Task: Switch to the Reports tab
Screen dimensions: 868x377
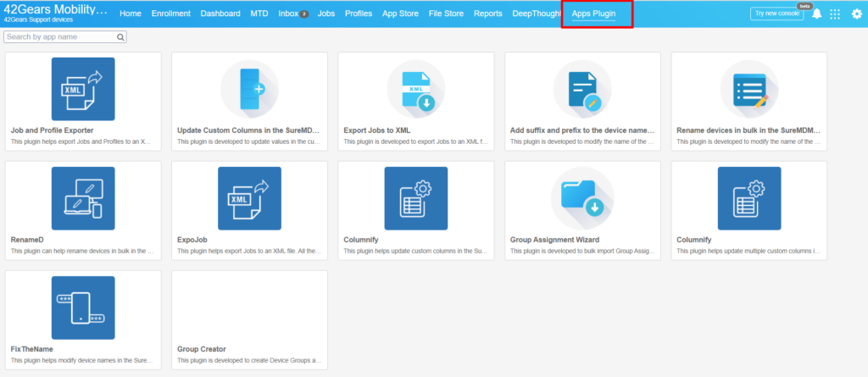Action: (488, 14)
